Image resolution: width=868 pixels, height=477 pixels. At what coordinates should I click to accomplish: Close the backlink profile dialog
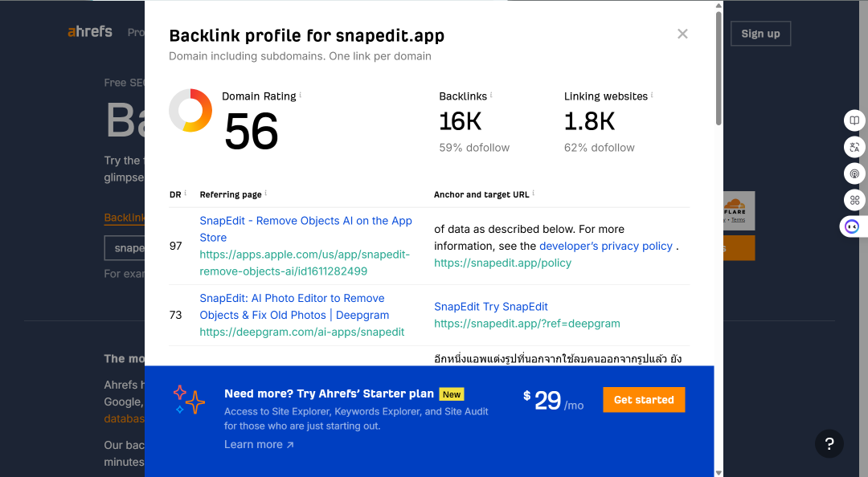[682, 34]
